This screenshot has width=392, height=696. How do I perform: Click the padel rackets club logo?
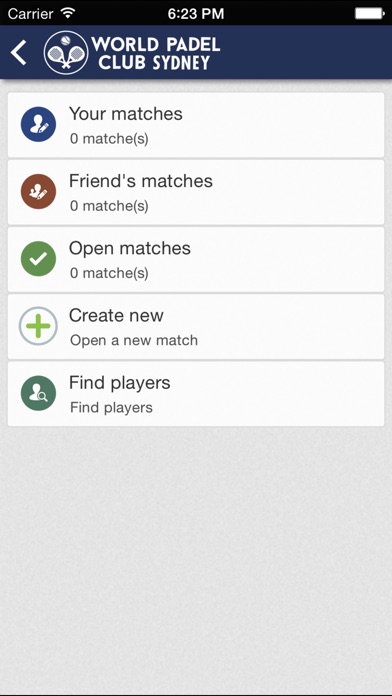66,52
